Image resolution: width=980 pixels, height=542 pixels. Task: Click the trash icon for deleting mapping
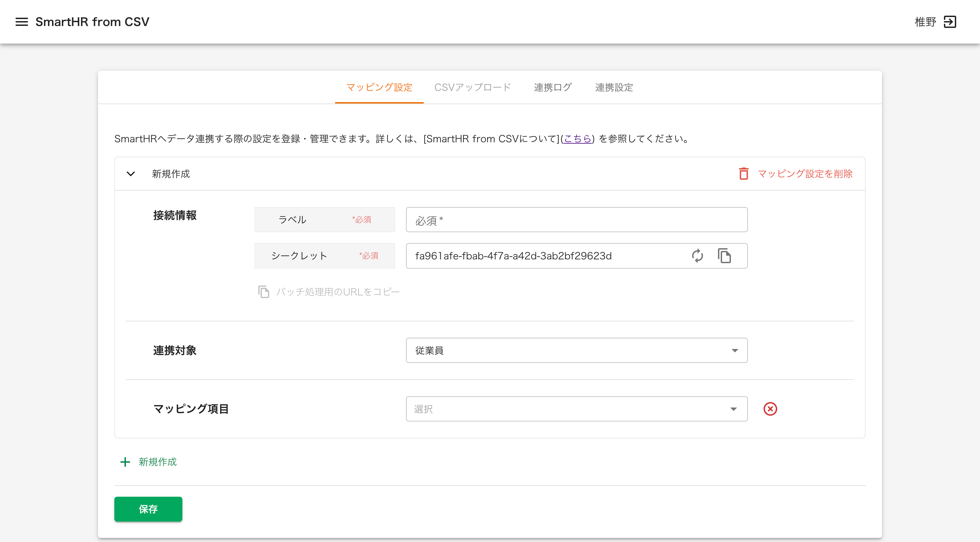click(744, 174)
